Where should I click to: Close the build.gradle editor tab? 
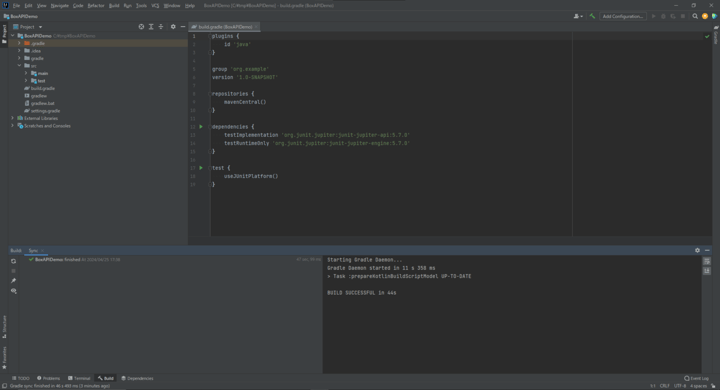click(x=256, y=27)
